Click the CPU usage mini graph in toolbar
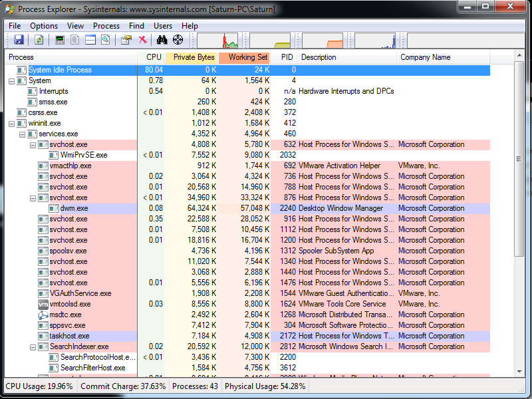The image size is (532, 399). tap(217, 41)
